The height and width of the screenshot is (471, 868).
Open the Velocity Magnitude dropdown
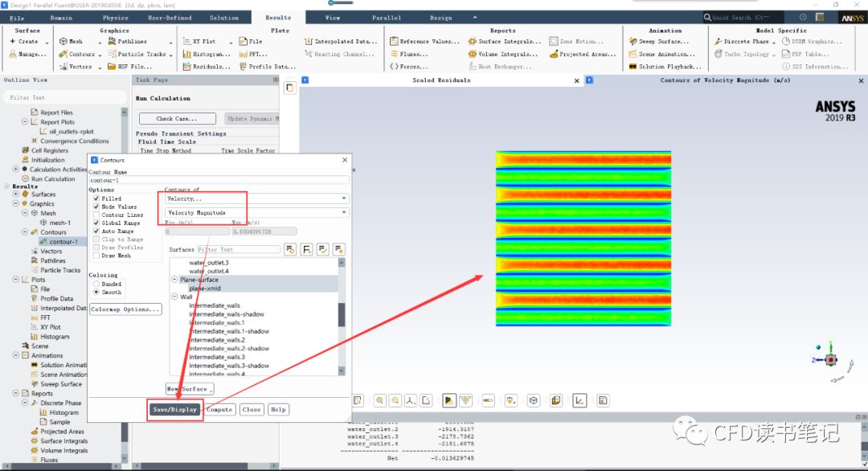point(257,212)
